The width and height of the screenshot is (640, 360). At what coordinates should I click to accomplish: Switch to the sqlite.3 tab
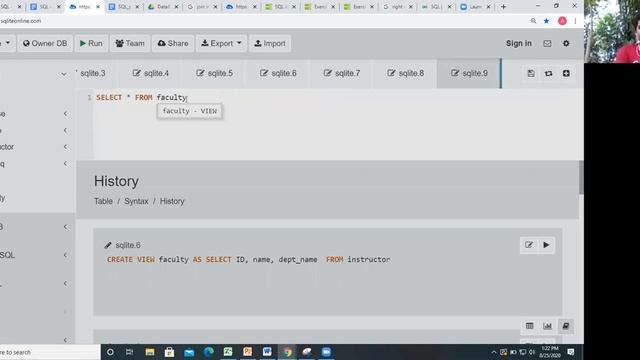93,73
